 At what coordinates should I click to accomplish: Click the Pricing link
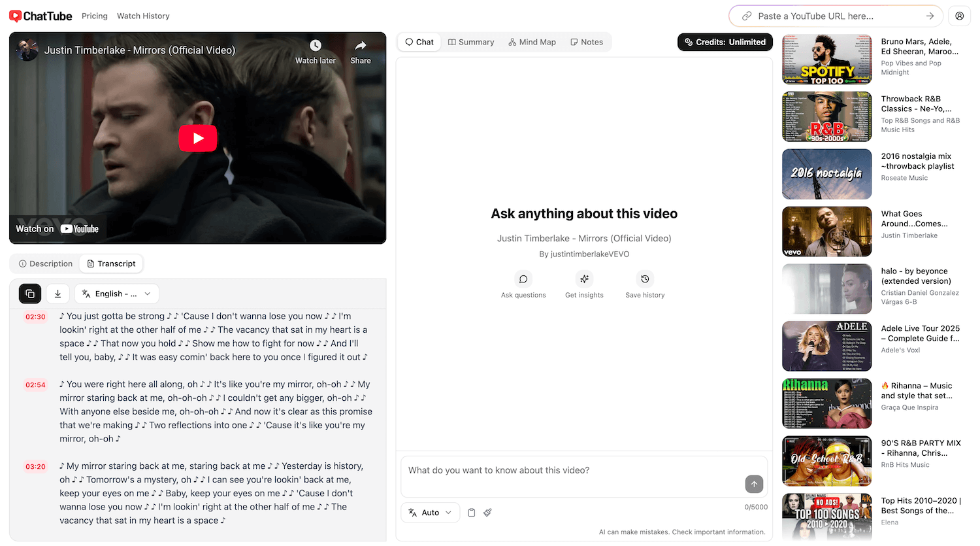coord(94,16)
